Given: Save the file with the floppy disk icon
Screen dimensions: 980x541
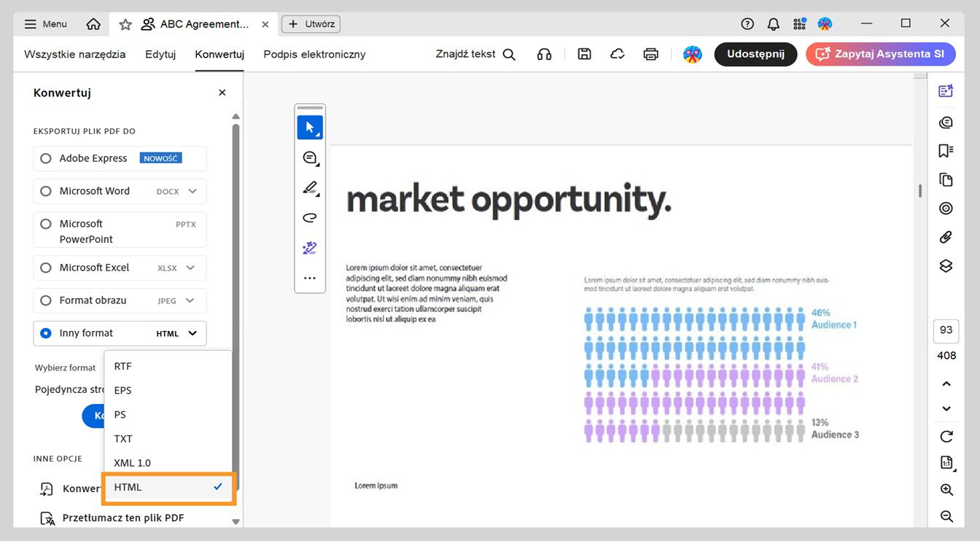Looking at the screenshot, I should 584,54.
